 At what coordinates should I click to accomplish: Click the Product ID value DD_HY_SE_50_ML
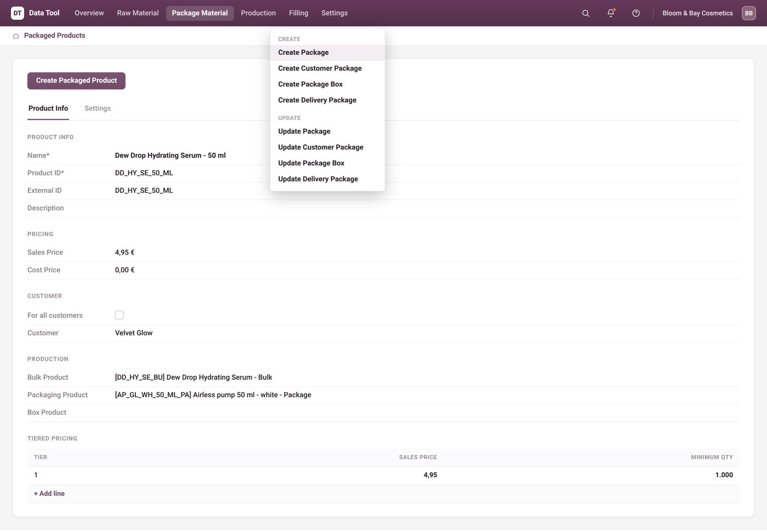point(144,173)
